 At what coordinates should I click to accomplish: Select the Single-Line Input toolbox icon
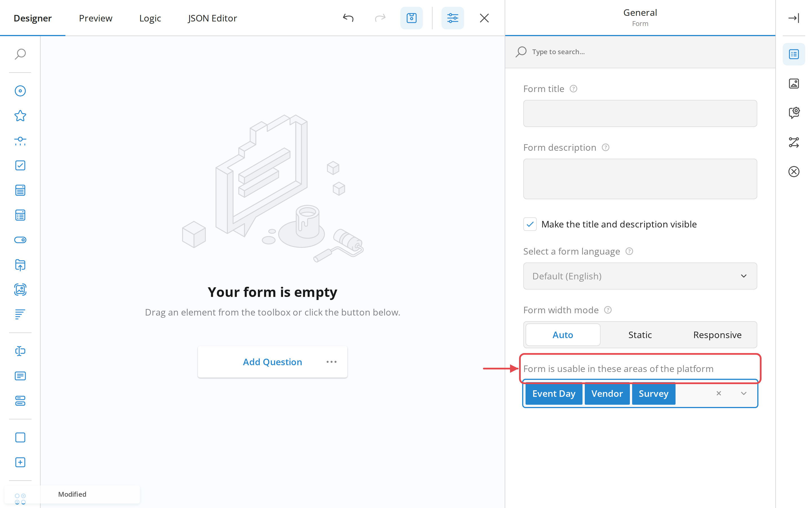(x=20, y=351)
